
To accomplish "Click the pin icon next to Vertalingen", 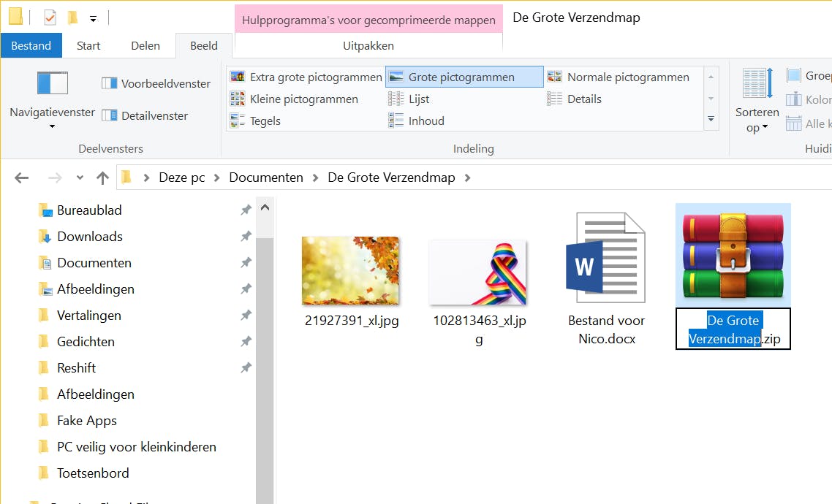I will point(246,316).
